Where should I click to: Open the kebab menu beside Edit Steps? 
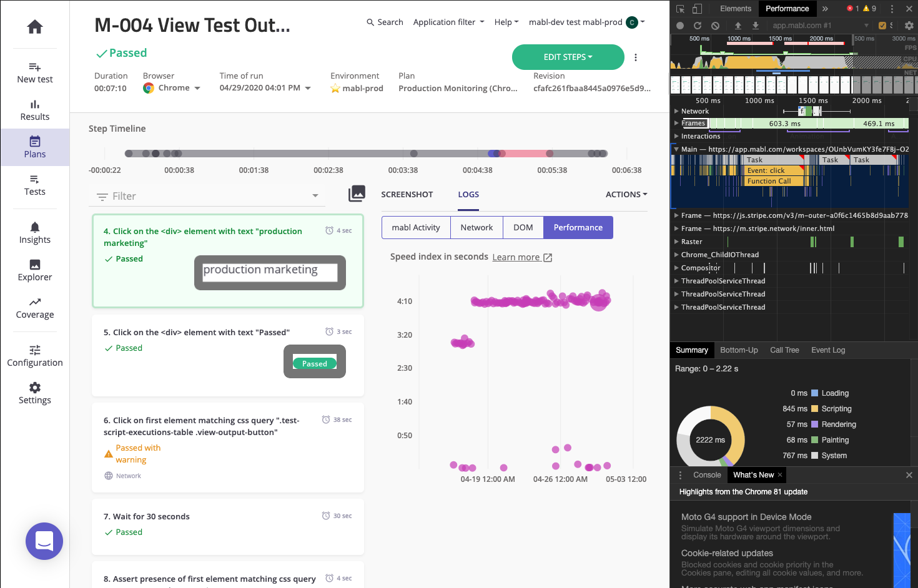[636, 57]
